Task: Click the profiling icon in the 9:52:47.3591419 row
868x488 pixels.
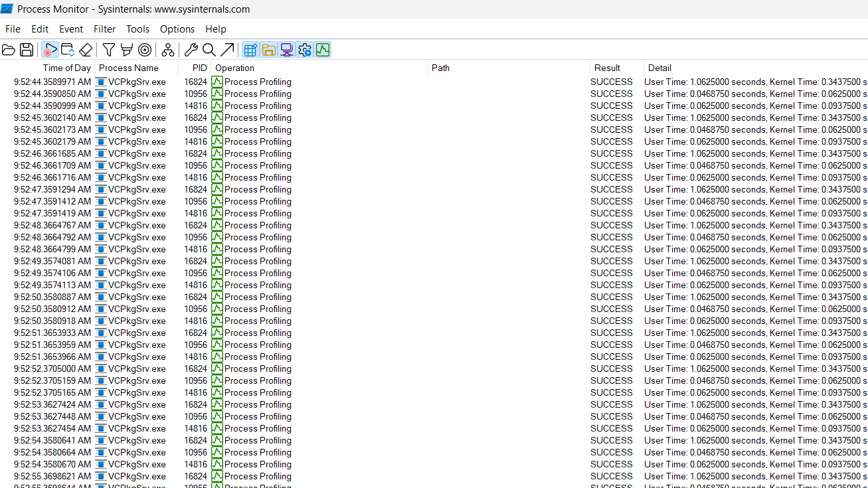Action: click(x=217, y=213)
